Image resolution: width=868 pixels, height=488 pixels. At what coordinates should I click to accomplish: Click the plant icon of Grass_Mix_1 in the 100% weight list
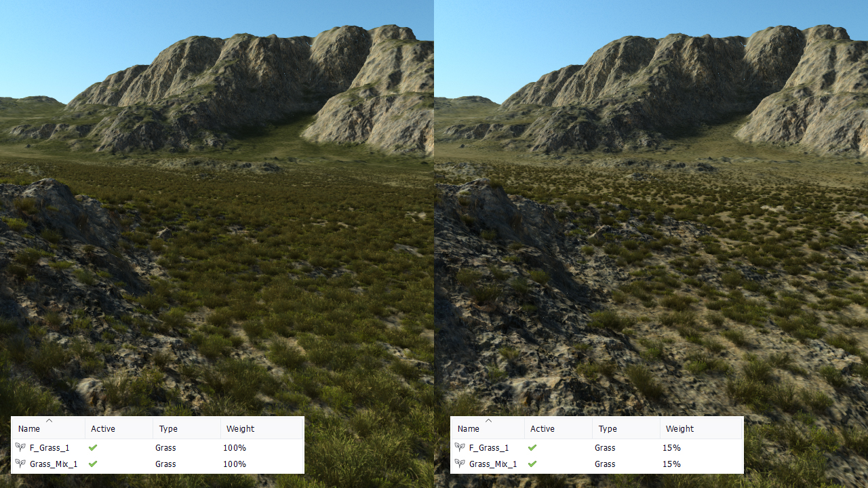point(20,464)
